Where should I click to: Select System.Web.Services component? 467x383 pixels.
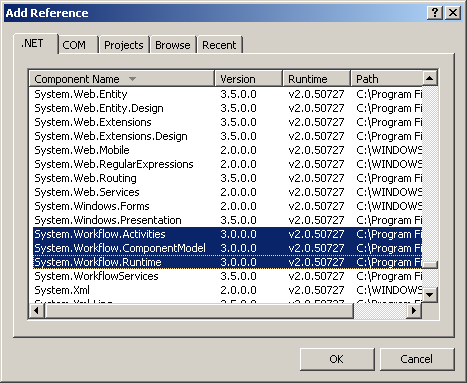[x=227, y=192]
